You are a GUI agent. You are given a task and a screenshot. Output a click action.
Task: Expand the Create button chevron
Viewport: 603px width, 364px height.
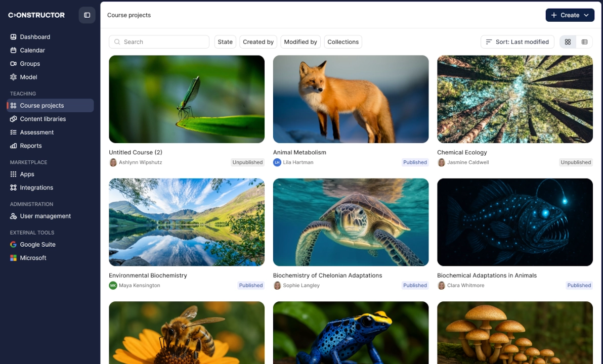(586, 15)
